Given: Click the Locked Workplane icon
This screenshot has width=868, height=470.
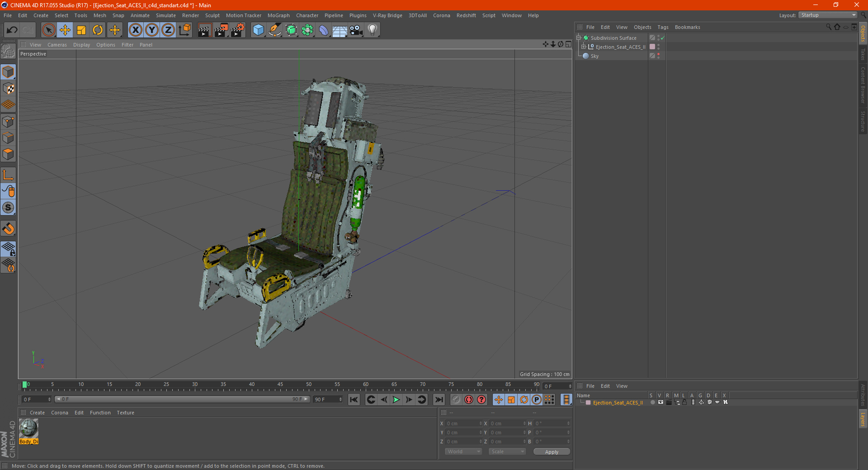Looking at the screenshot, I should click(x=8, y=249).
